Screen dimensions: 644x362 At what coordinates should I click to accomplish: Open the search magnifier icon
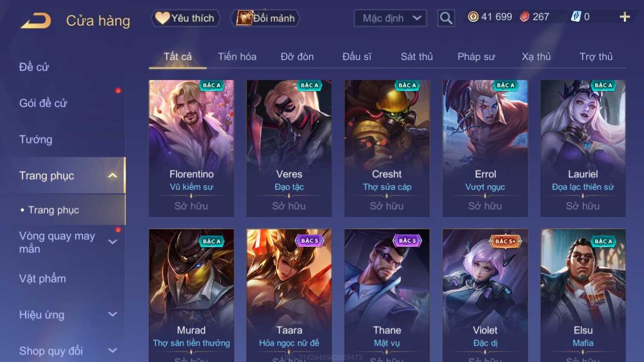446,18
